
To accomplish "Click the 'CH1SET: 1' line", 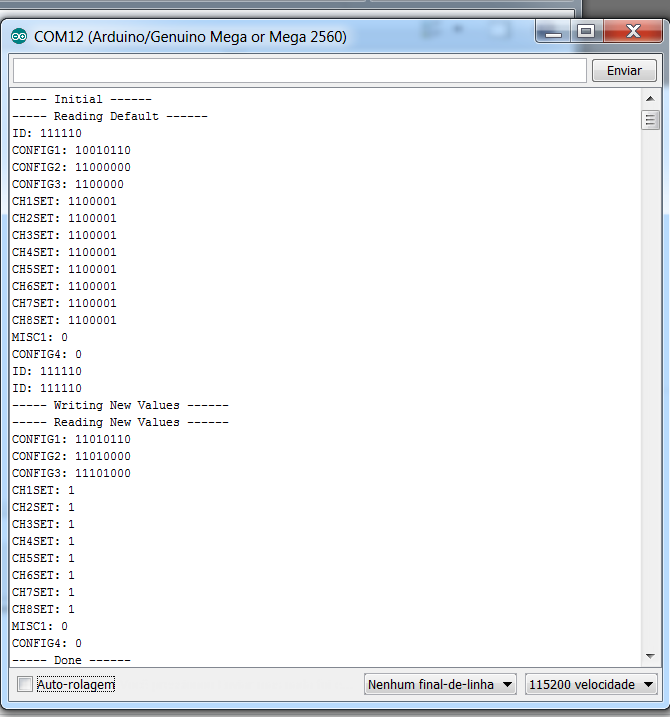I will pos(43,490).
